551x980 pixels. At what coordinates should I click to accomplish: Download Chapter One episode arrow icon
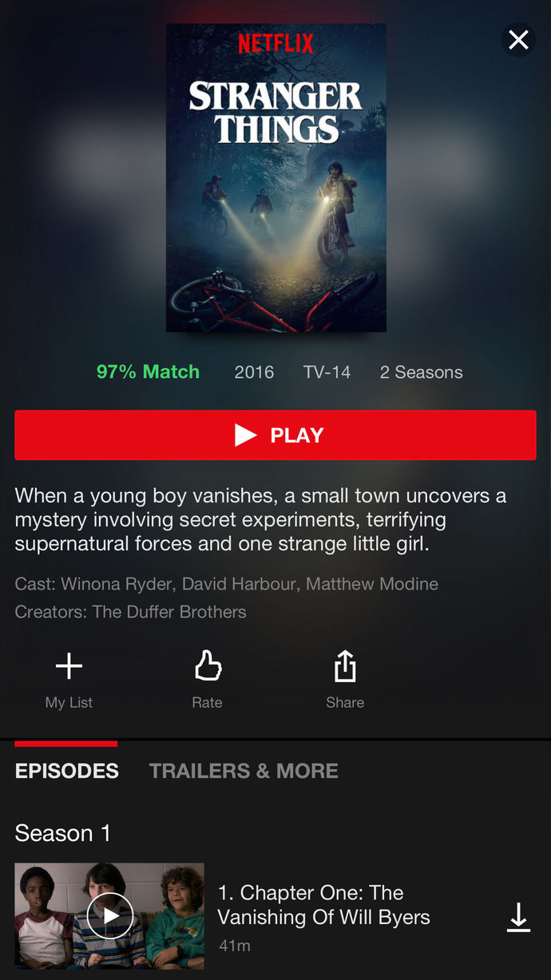click(518, 917)
